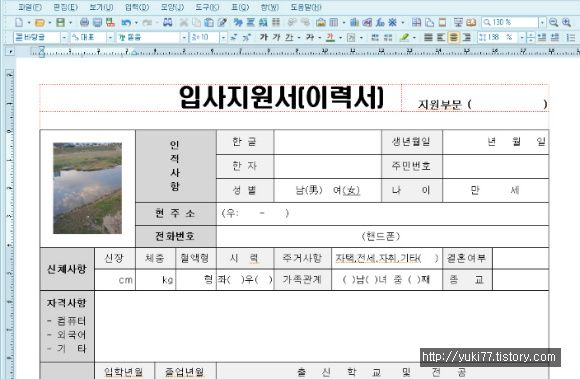Expand the 돋움 font dropdown
This screenshot has height=379, width=580.
pos(184,38)
